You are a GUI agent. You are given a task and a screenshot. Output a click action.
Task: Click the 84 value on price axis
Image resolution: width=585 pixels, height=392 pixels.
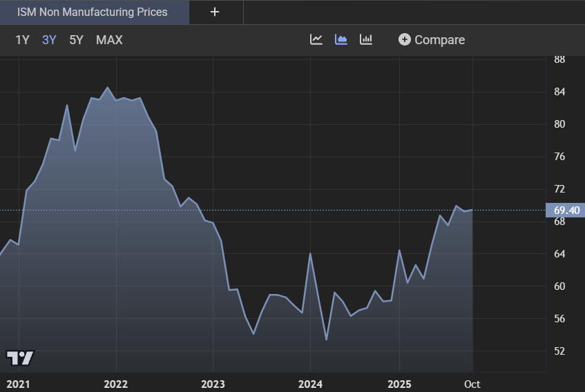(x=559, y=92)
